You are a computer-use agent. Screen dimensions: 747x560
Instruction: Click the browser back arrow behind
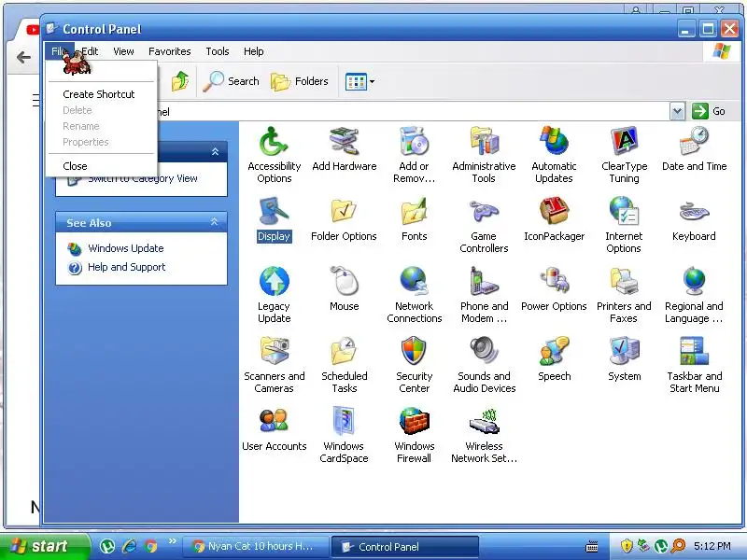23,58
